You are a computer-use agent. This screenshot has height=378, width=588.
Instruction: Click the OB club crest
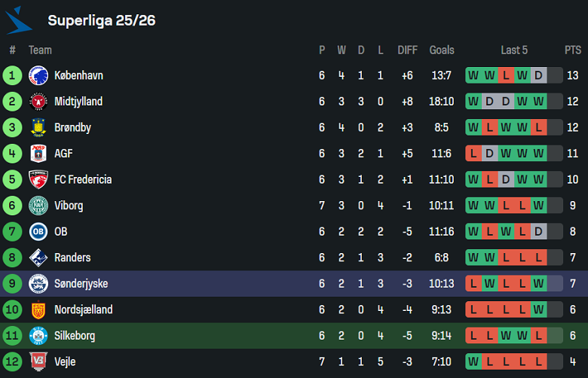[x=38, y=232]
